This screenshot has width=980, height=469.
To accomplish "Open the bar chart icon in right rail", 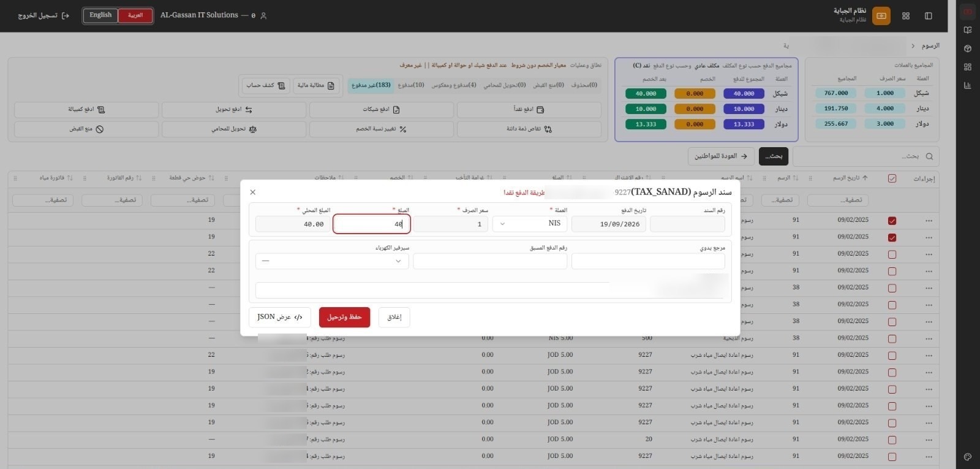I will (968, 85).
